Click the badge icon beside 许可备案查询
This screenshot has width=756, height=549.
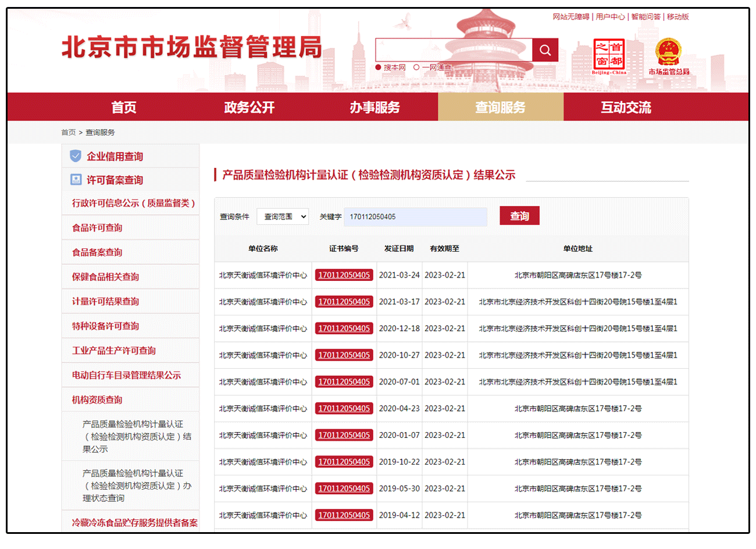pyautogui.click(x=76, y=180)
